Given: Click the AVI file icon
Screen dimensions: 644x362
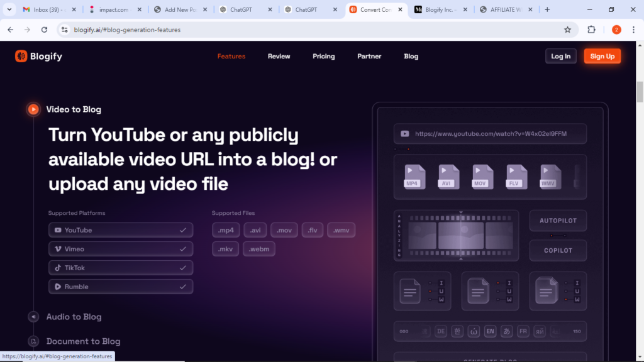Looking at the screenshot, I should tap(448, 177).
